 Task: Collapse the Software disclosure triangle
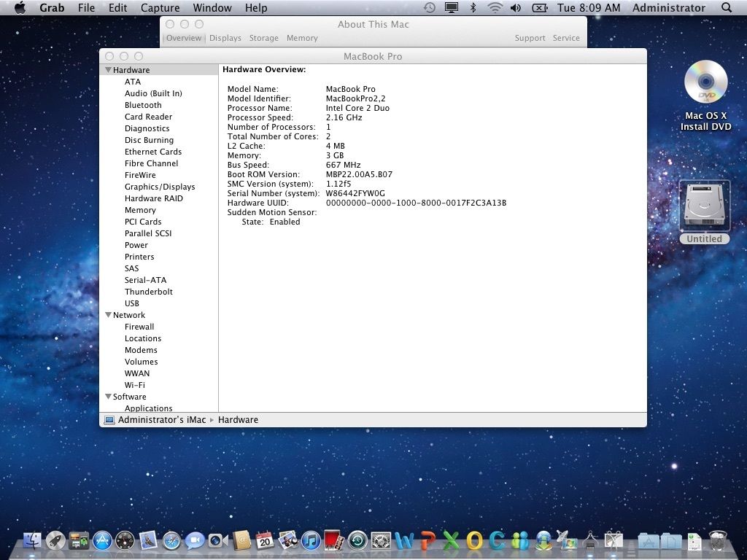(108, 397)
